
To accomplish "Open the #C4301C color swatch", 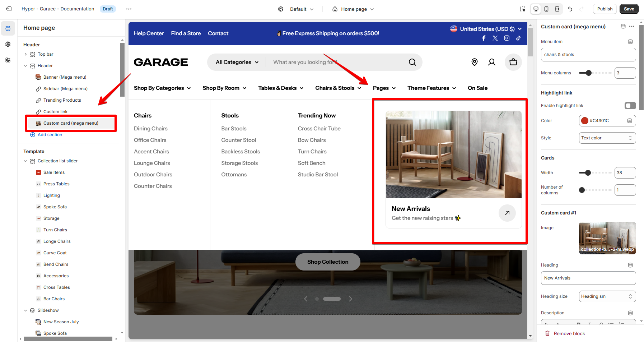I will (x=585, y=121).
